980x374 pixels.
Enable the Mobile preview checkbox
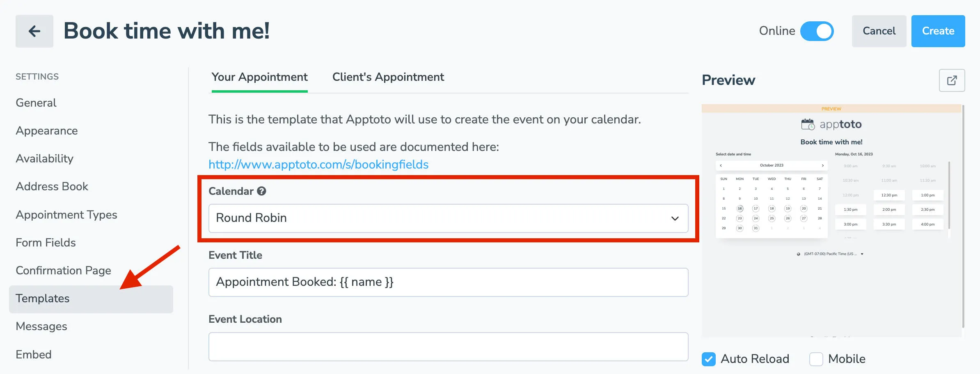click(816, 359)
